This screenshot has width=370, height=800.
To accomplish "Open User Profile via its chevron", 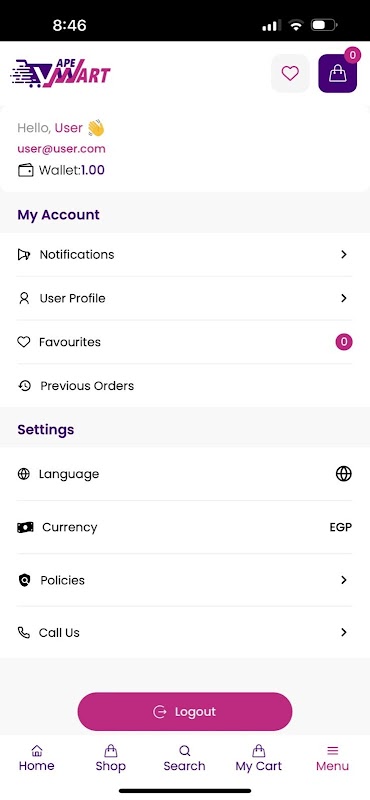I will pos(343,298).
